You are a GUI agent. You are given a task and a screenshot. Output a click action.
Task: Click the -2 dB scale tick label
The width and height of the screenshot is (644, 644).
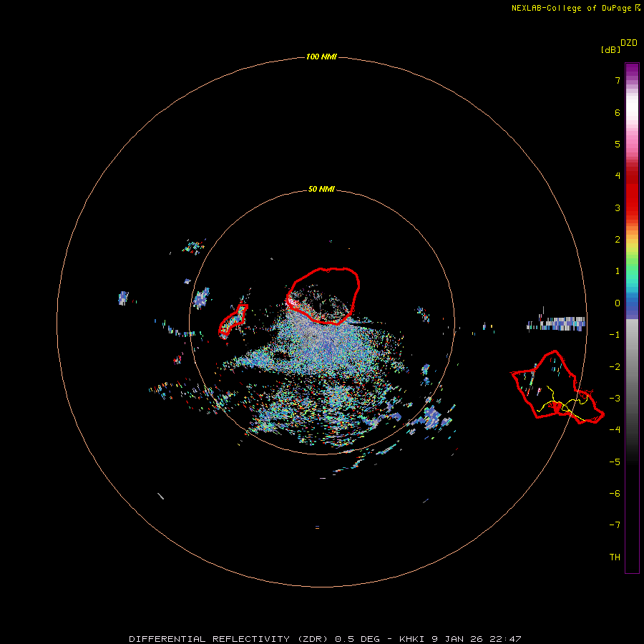point(615,367)
